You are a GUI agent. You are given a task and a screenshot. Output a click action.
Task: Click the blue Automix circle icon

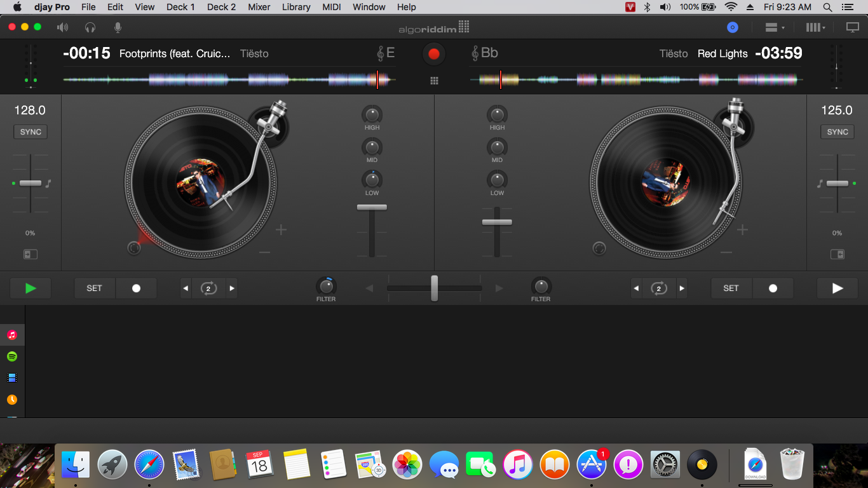click(733, 27)
